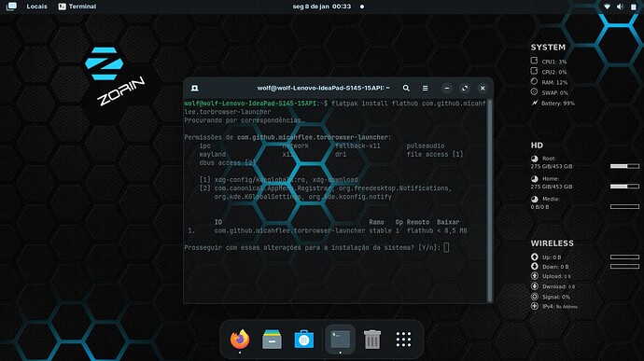Screen dimensions: 644x361
Task: Click the 'fallback-x11' permission text
Action: click(x=357, y=146)
